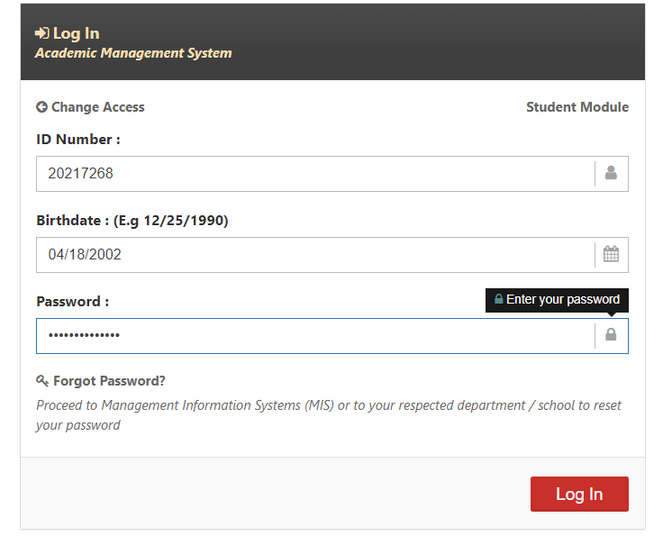Select the Change Access link
The width and height of the screenshot is (663, 545).
point(97,107)
